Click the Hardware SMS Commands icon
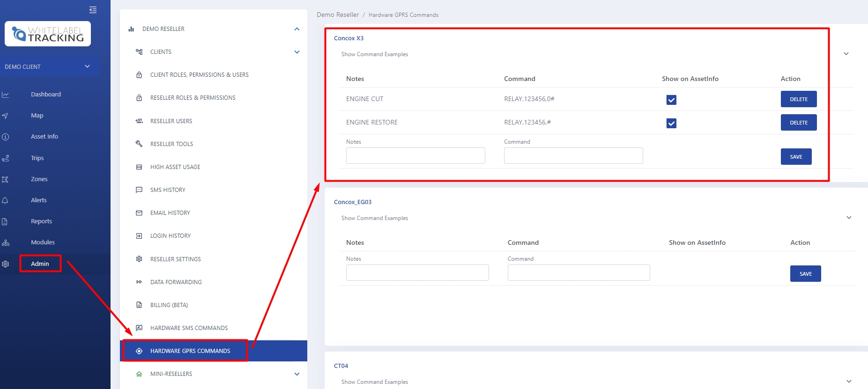Image resolution: width=868 pixels, height=389 pixels. tap(139, 328)
